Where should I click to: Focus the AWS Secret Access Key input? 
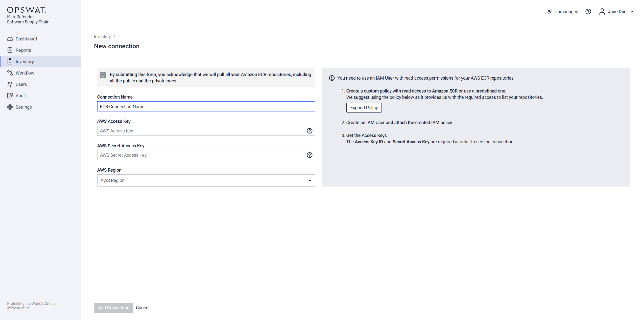pos(206,155)
